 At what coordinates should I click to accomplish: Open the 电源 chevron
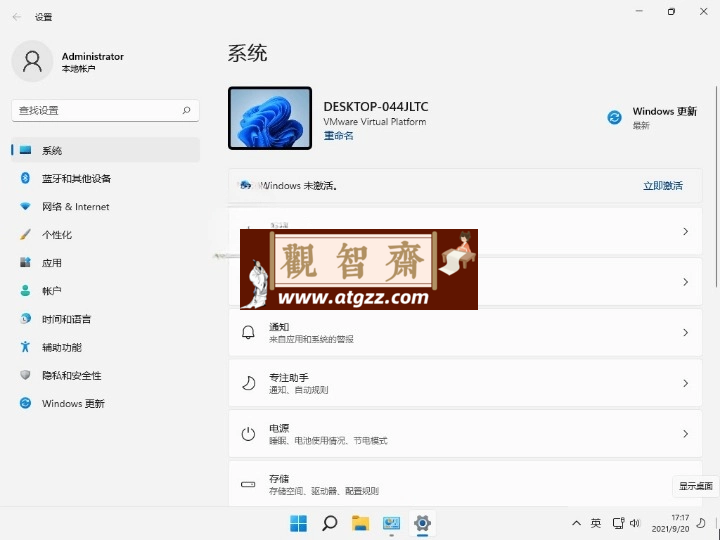tap(685, 433)
